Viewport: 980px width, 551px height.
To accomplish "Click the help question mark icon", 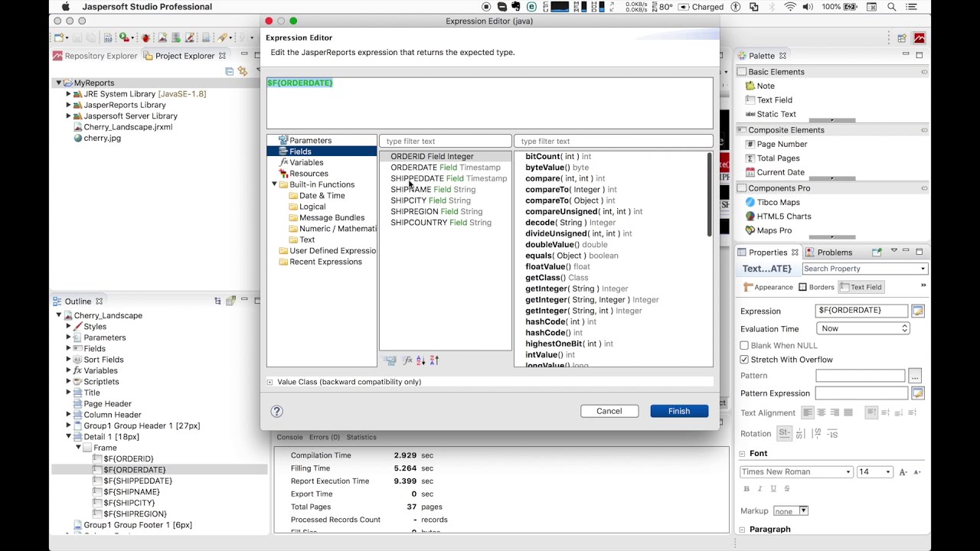I will tap(277, 412).
